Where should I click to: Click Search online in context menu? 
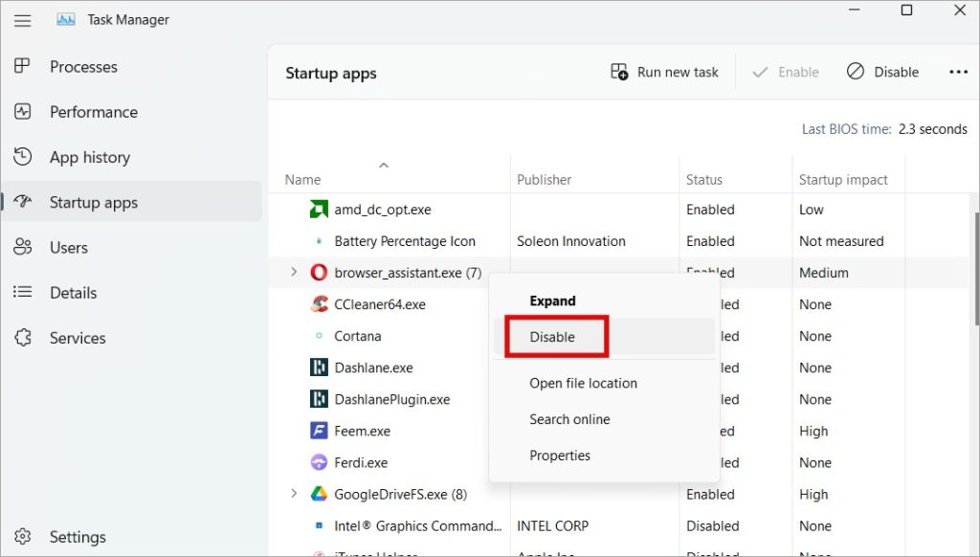[569, 419]
